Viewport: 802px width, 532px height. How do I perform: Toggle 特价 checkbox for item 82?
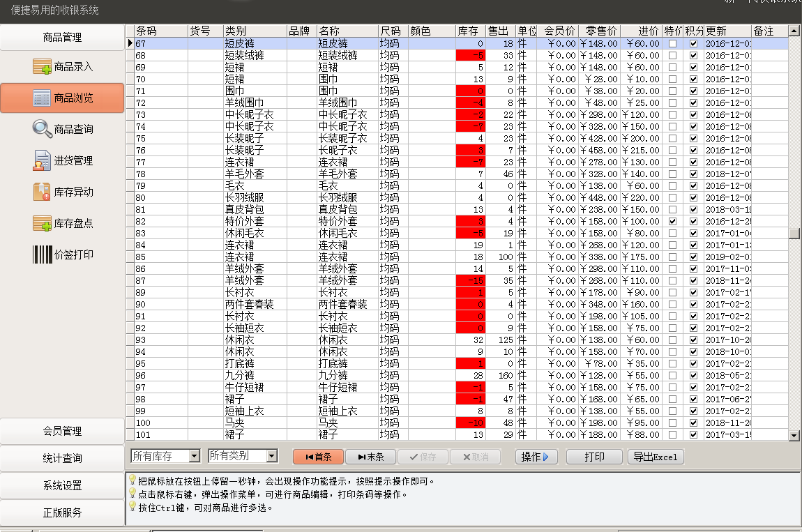point(672,221)
